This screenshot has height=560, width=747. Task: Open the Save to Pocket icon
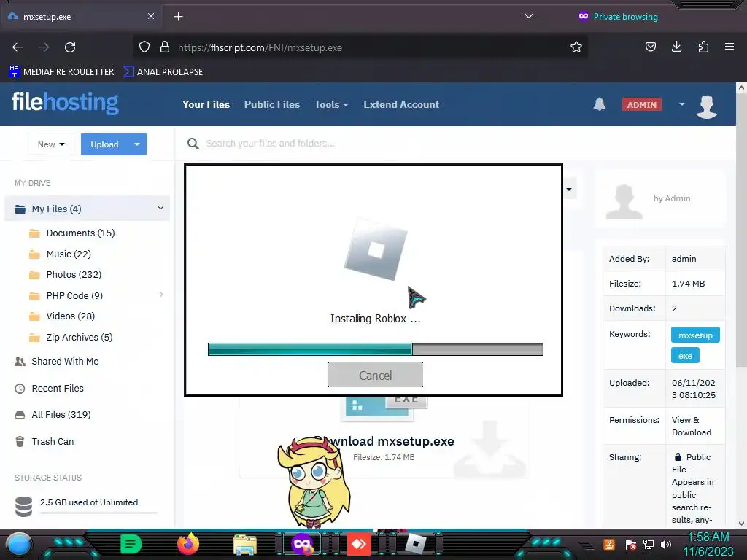650,47
